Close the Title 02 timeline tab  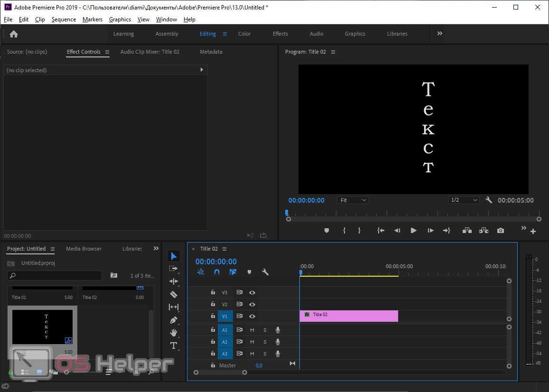coord(193,249)
